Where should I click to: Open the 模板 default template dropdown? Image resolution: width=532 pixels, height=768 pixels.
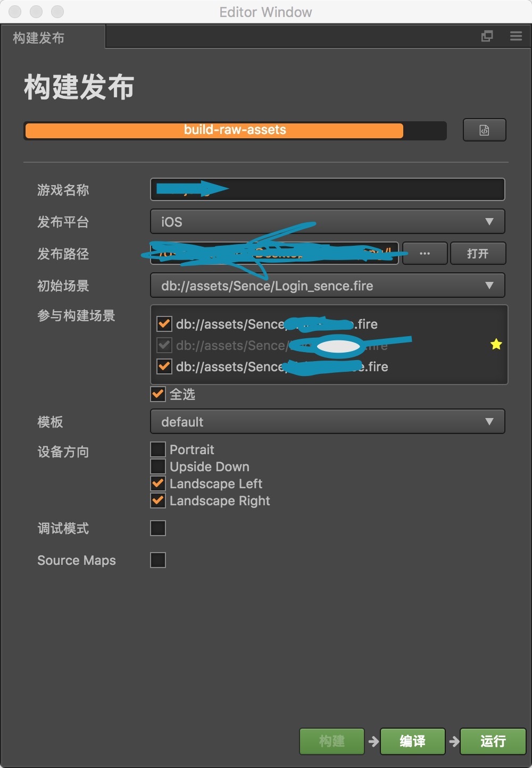(328, 421)
